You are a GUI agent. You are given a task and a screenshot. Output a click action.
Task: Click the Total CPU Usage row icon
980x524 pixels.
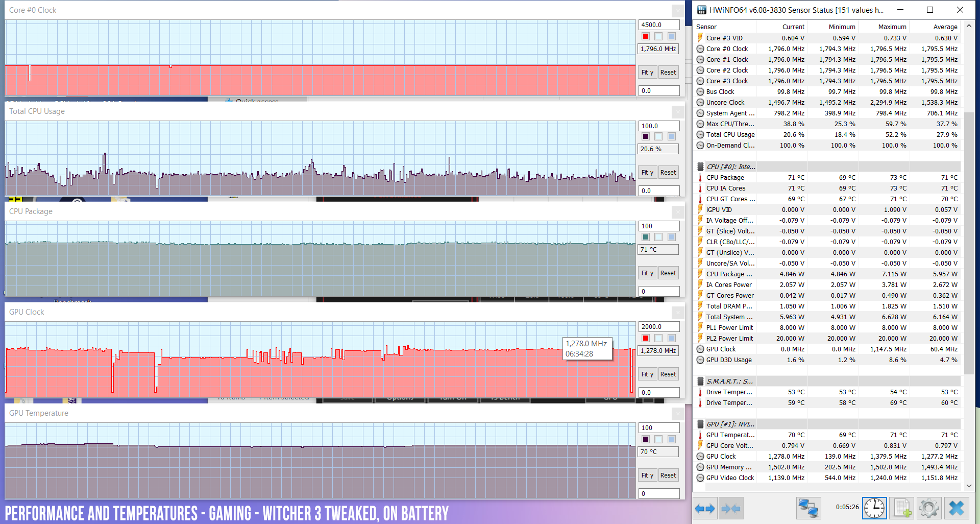click(x=700, y=135)
